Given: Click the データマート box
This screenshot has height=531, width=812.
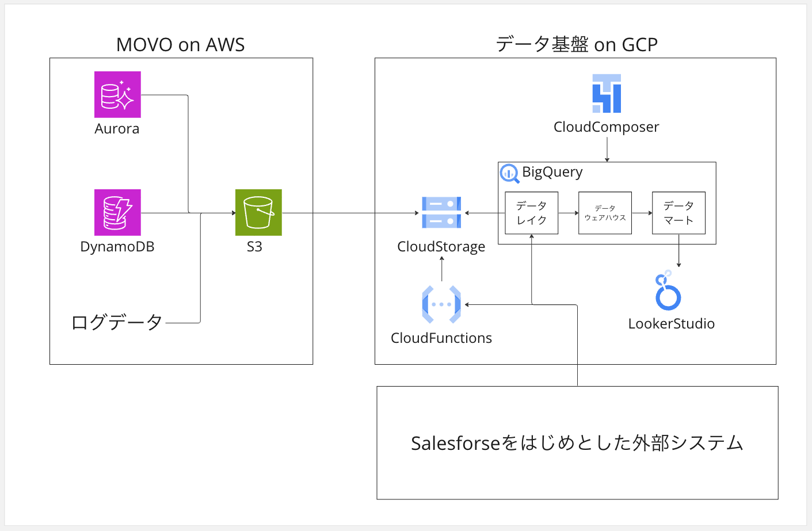Looking at the screenshot, I should pyautogui.click(x=678, y=213).
